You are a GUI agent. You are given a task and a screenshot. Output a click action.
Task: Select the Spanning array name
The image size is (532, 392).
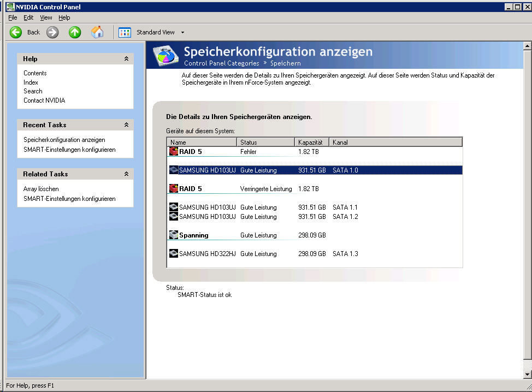pyautogui.click(x=194, y=235)
